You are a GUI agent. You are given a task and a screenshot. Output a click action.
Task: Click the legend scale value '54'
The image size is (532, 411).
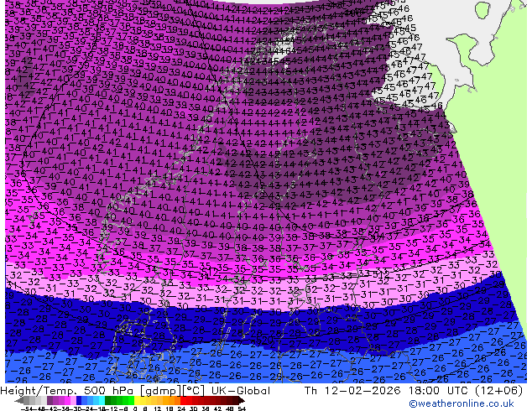pos(242,409)
